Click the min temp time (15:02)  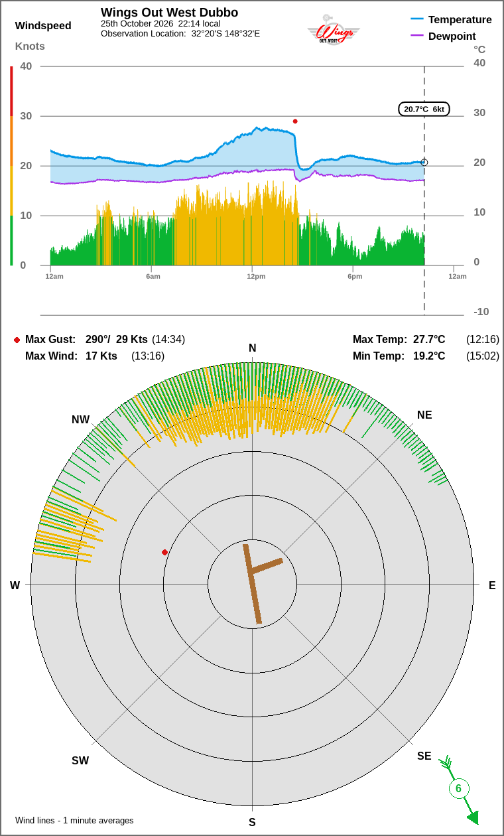(x=483, y=356)
